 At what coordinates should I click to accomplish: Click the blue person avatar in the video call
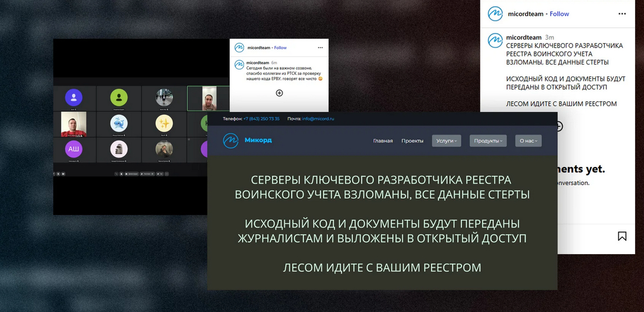(74, 98)
